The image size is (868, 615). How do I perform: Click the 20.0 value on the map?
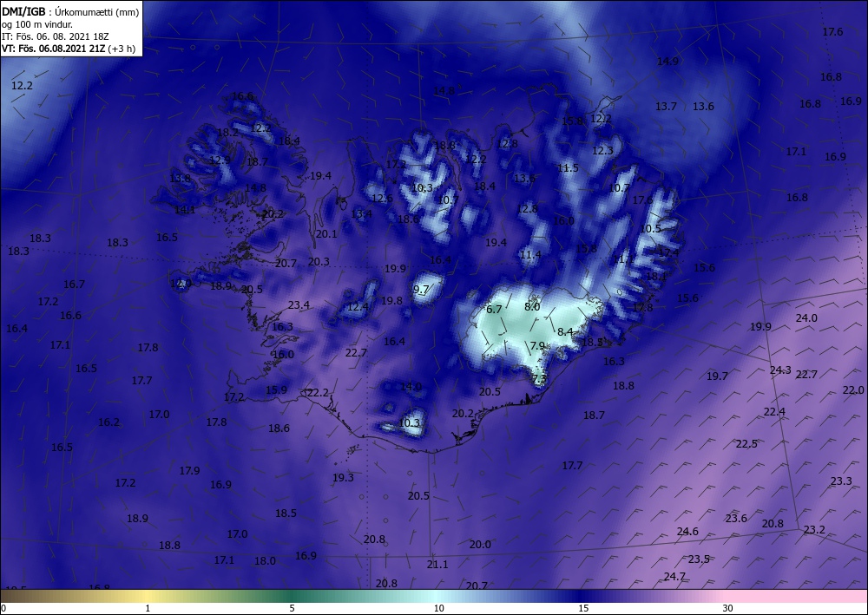480,545
